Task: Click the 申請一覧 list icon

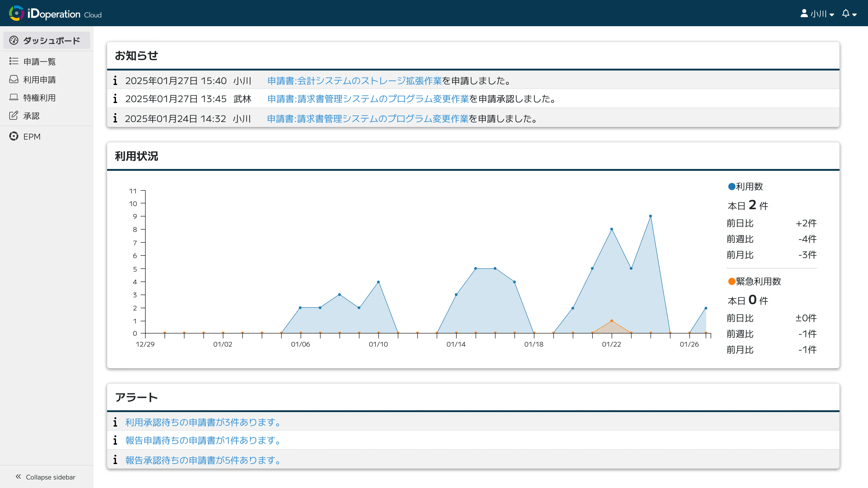Action: [14, 61]
